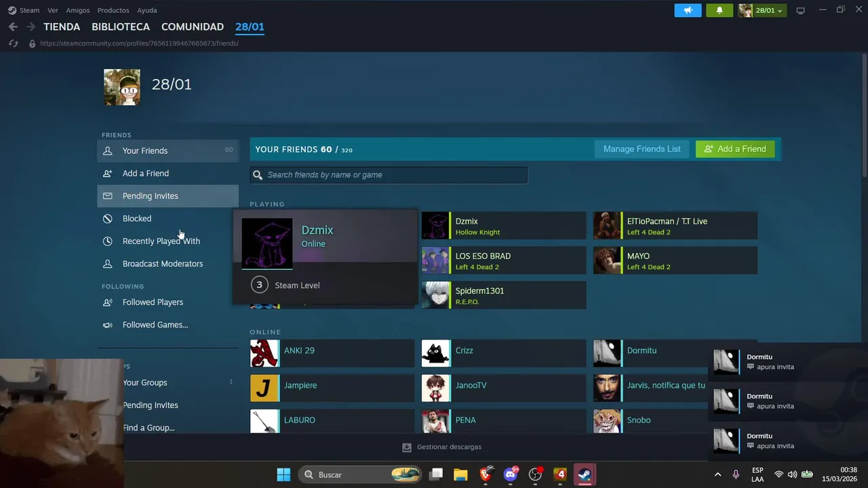The height and width of the screenshot is (488, 868).
Task: Click Followed Games megaphone icon
Action: pos(107,325)
